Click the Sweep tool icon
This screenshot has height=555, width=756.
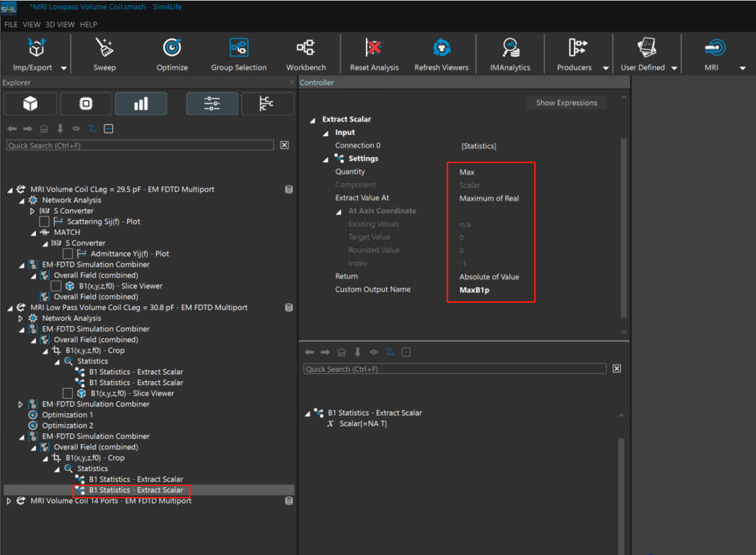click(104, 48)
